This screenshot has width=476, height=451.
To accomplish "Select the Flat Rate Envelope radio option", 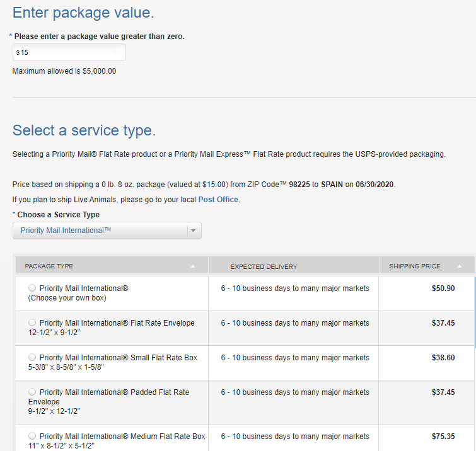I will (x=32, y=323).
